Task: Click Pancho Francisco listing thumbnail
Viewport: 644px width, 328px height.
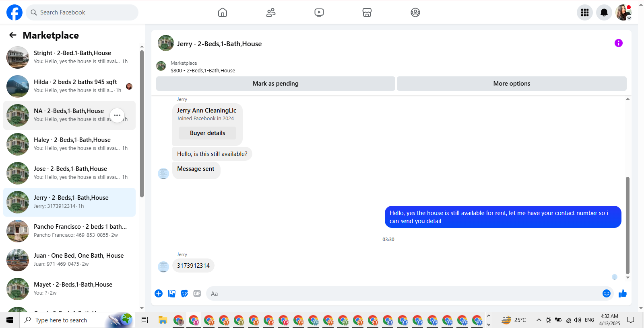Action: click(18, 231)
